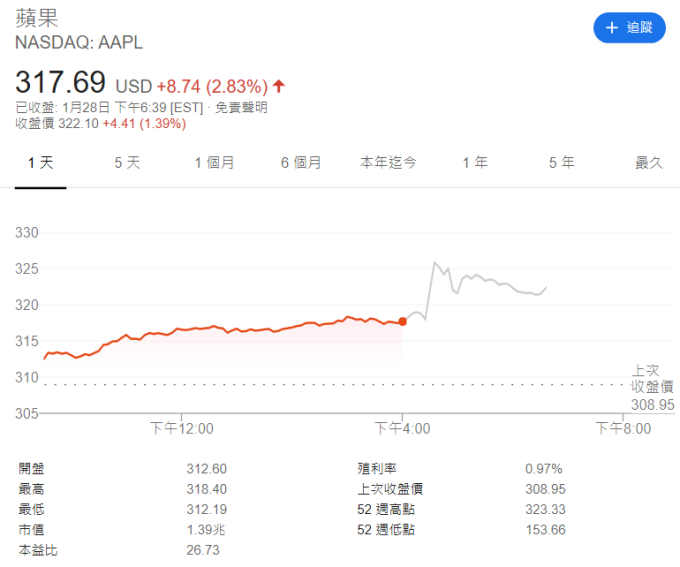The width and height of the screenshot is (680, 567).
Task: Click the 開盤 value 312.60
Action: pos(206,469)
